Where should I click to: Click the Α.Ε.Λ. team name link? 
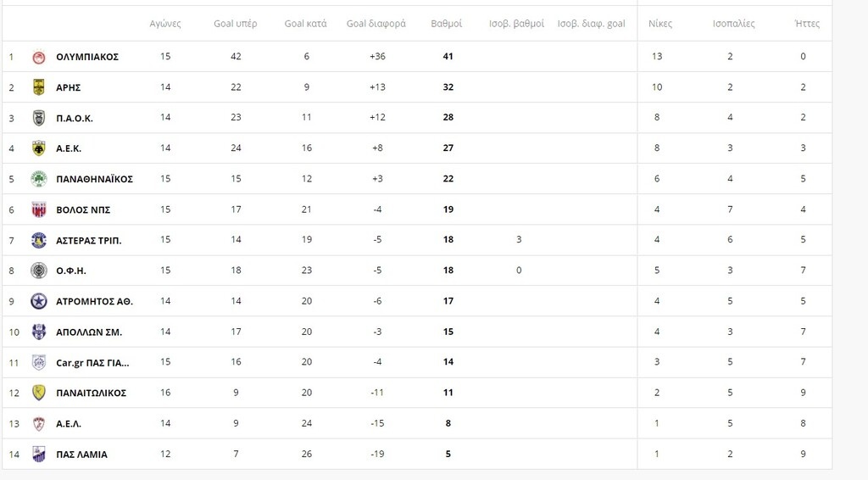pyautogui.click(x=69, y=424)
